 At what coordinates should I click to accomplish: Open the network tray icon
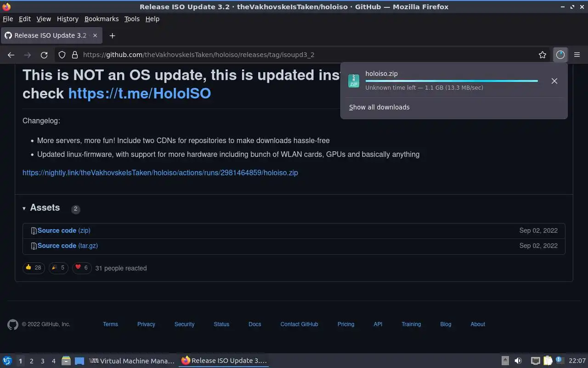coord(535,361)
